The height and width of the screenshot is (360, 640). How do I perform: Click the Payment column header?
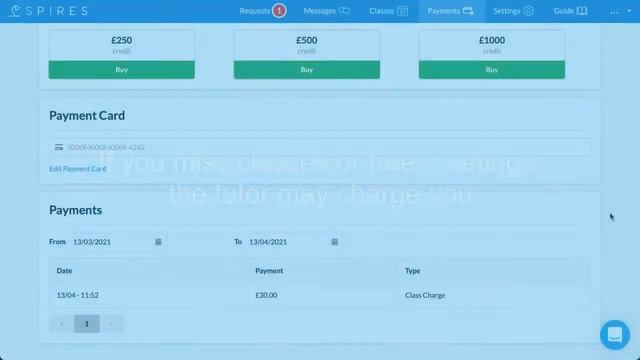point(269,271)
